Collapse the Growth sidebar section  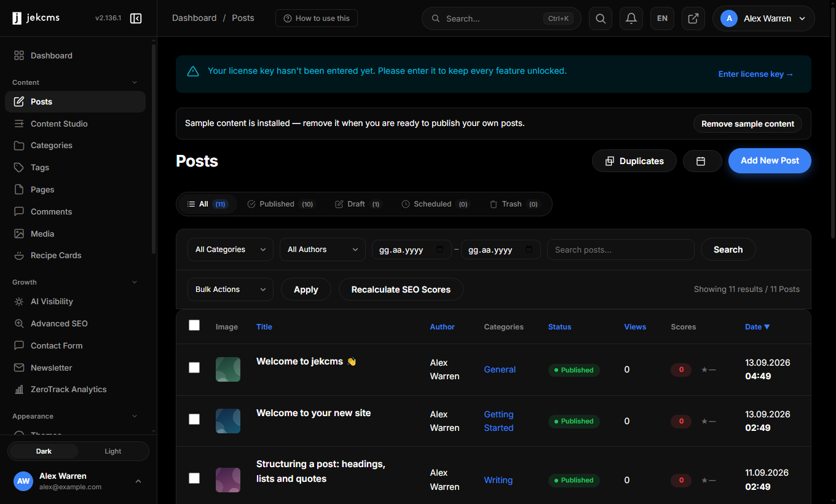coord(135,282)
